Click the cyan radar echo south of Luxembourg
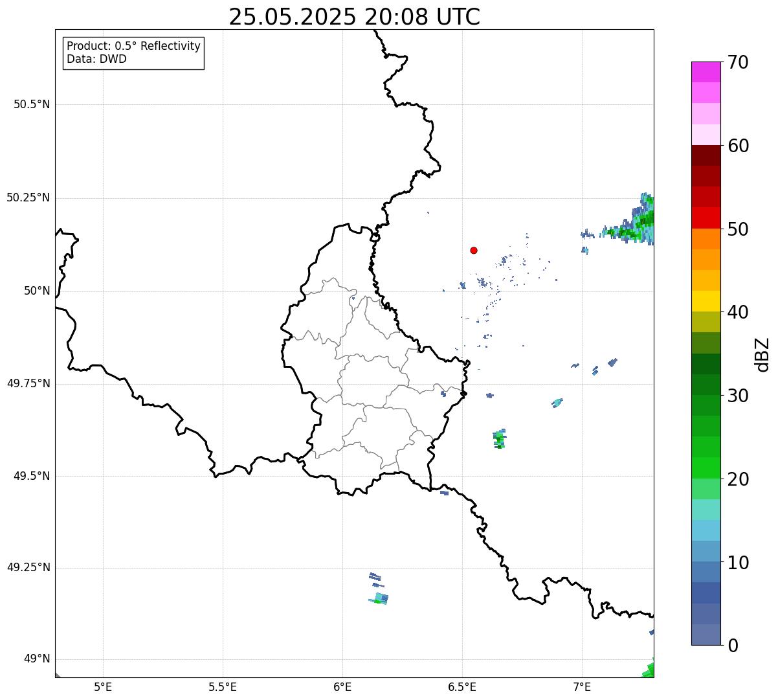 pyautogui.click(x=379, y=598)
